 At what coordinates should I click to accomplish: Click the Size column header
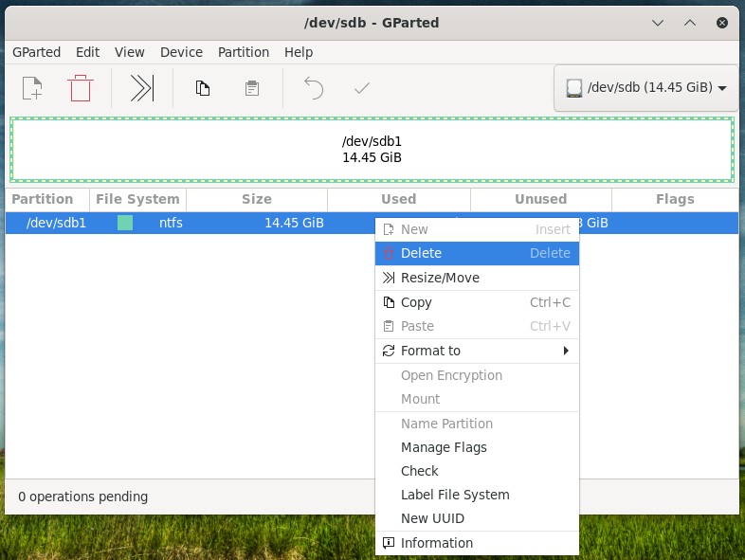click(x=257, y=200)
